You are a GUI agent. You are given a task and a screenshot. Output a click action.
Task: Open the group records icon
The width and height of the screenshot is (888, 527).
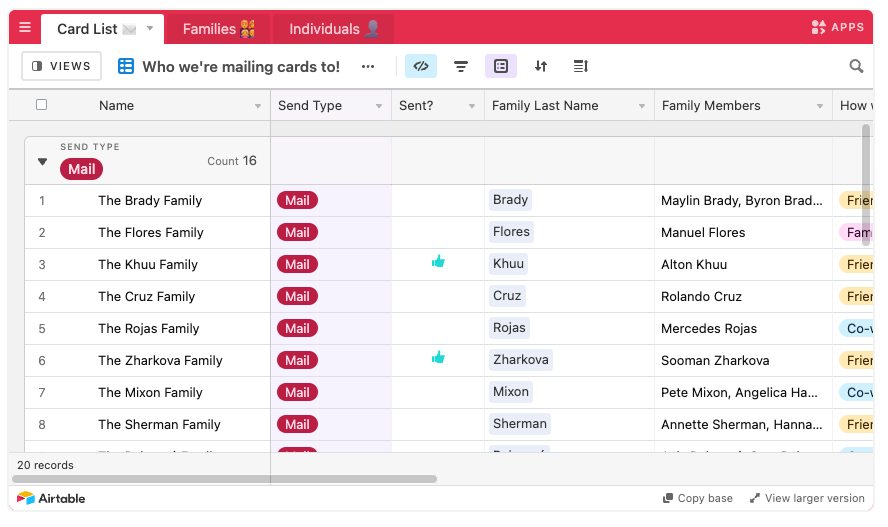tap(501, 66)
